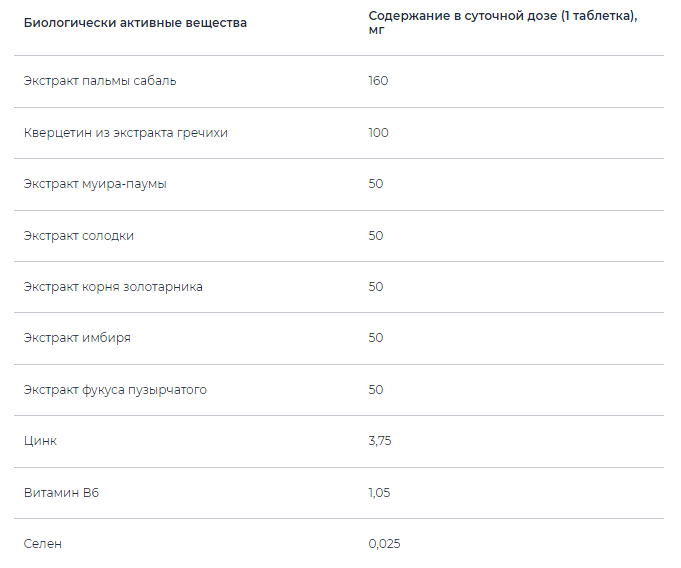
Task: Select the "Экстракт солодки" row label
Action: 79,236
